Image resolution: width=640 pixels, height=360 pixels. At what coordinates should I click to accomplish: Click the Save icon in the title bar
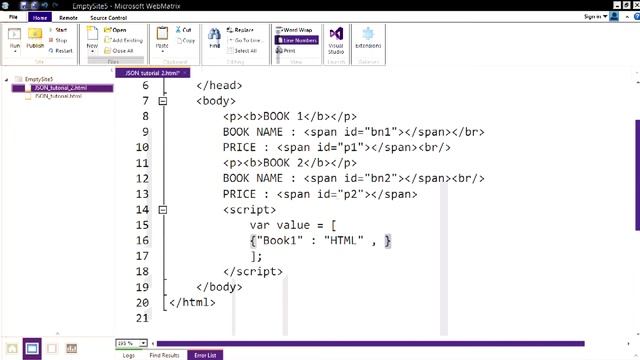[x=23, y=5]
